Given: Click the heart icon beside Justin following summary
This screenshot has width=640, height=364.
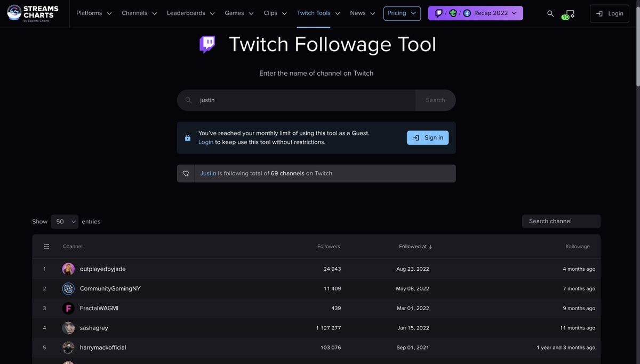Looking at the screenshot, I should pos(186,173).
